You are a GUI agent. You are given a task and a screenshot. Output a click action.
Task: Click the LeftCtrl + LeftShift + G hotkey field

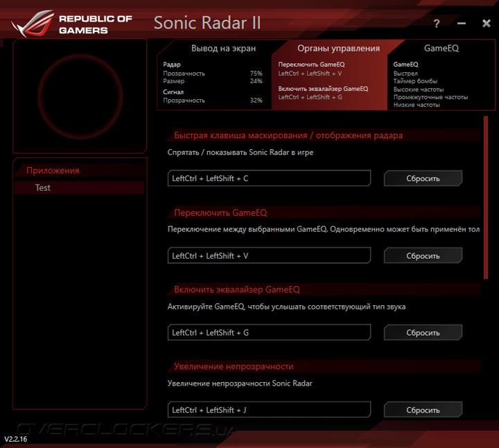(269, 332)
